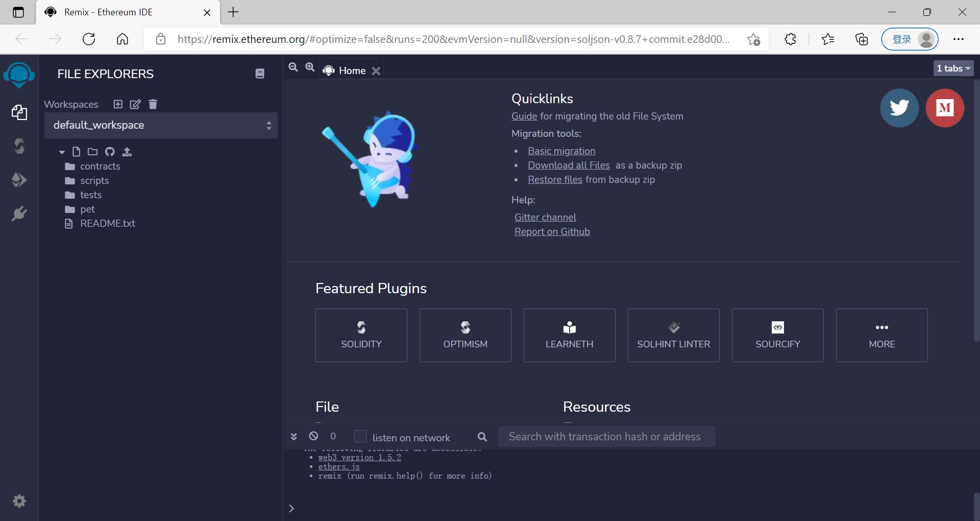Open Remix Medium blog icon
This screenshot has width=980, height=521.
pos(945,108)
